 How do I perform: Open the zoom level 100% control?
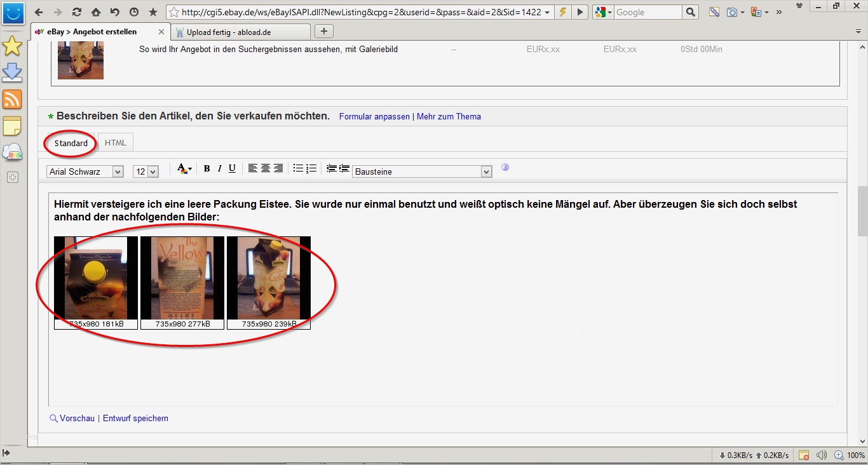849,455
